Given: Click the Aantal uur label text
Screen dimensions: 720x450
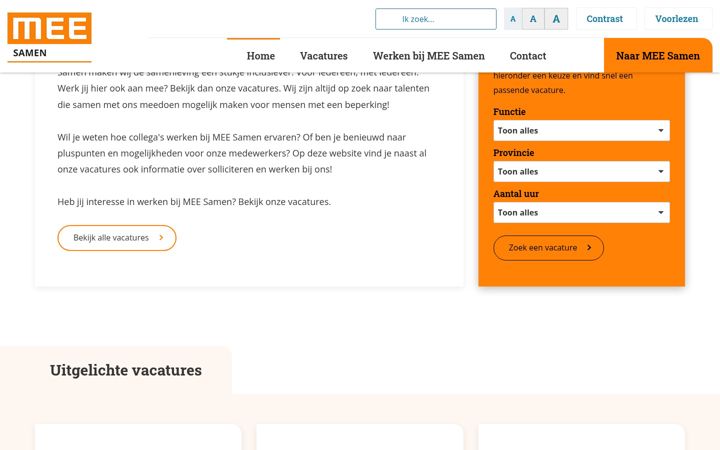Looking at the screenshot, I should click(x=516, y=193).
